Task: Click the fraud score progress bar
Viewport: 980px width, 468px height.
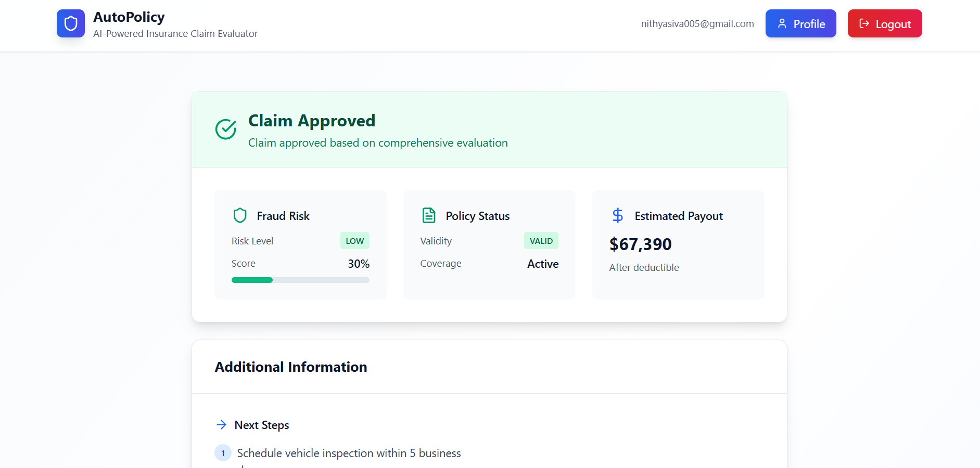Action: 300,280
